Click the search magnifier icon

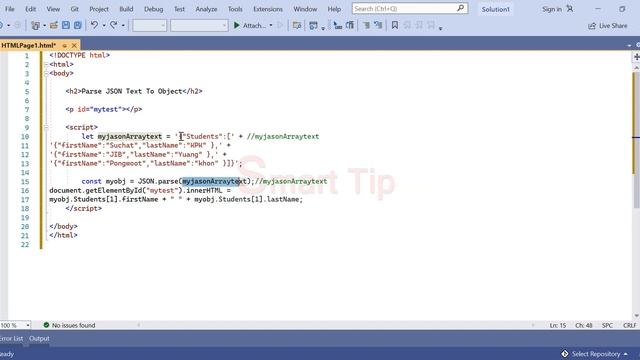[x=460, y=8]
